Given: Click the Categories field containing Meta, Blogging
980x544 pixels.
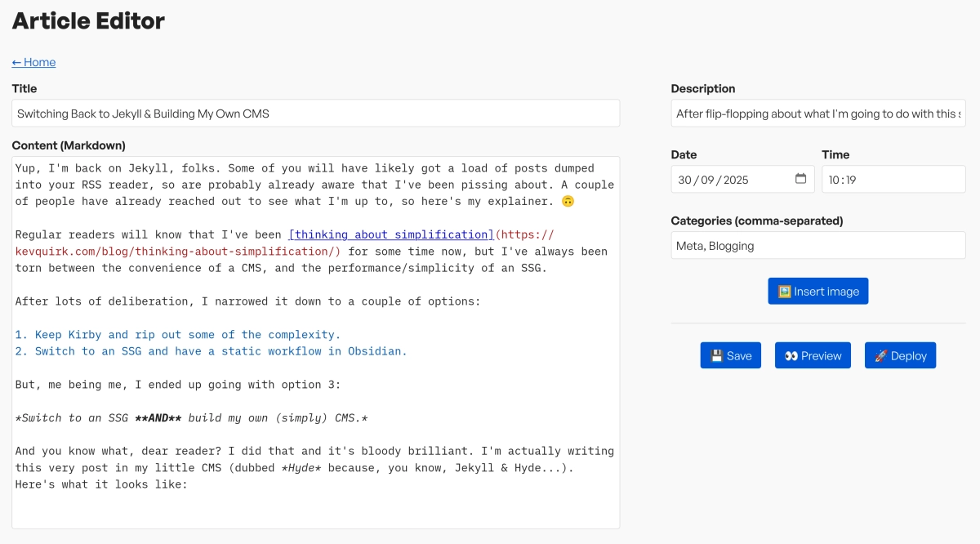Looking at the screenshot, I should (817, 246).
